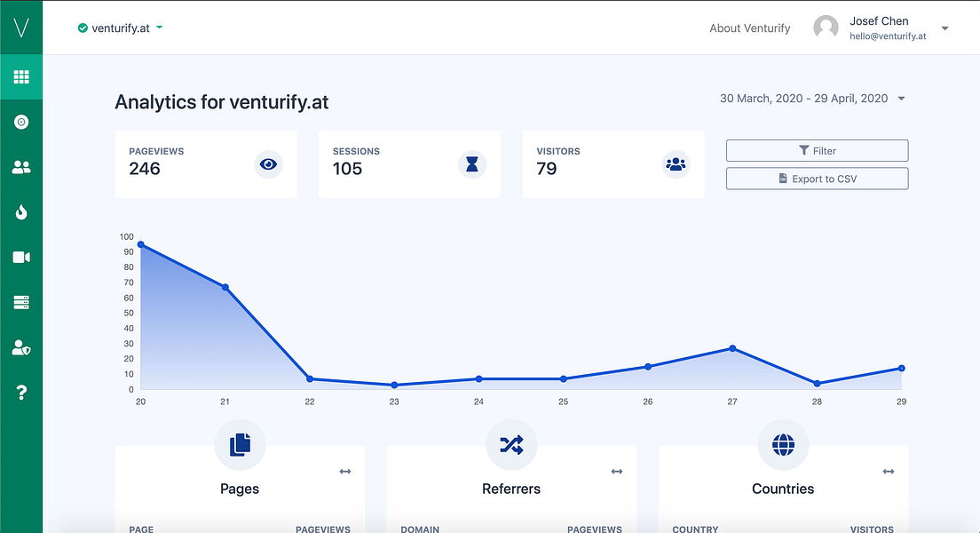Image resolution: width=980 pixels, height=533 pixels.
Task: Open the target circle icon in sidebar
Action: point(21,122)
